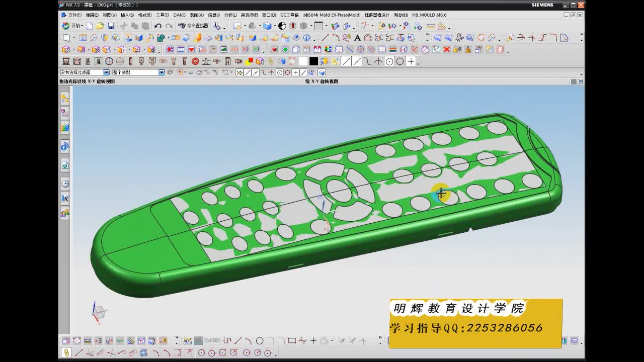Save the current part using the Save icon
This screenshot has width=644, height=362.
[x=110, y=25]
